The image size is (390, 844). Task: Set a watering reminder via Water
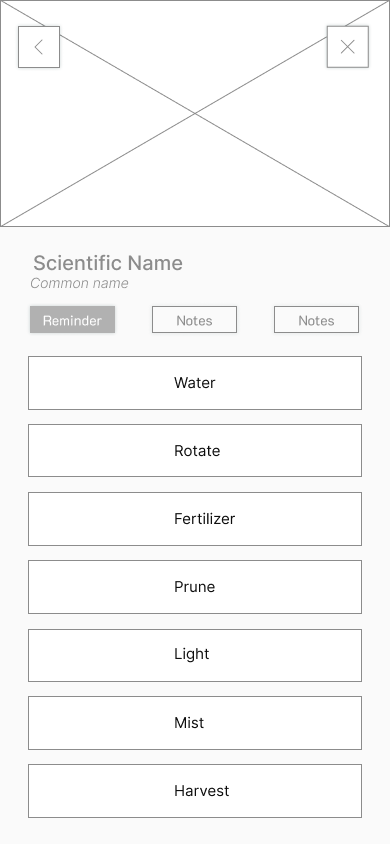point(195,383)
